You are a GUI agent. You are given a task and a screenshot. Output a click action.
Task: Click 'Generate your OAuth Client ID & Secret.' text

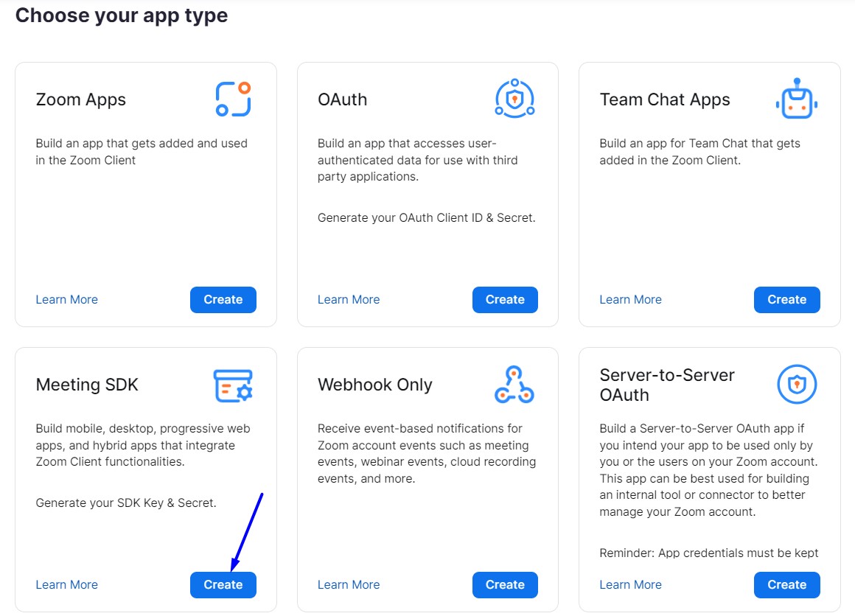pyautogui.click(x=427, y=217)
